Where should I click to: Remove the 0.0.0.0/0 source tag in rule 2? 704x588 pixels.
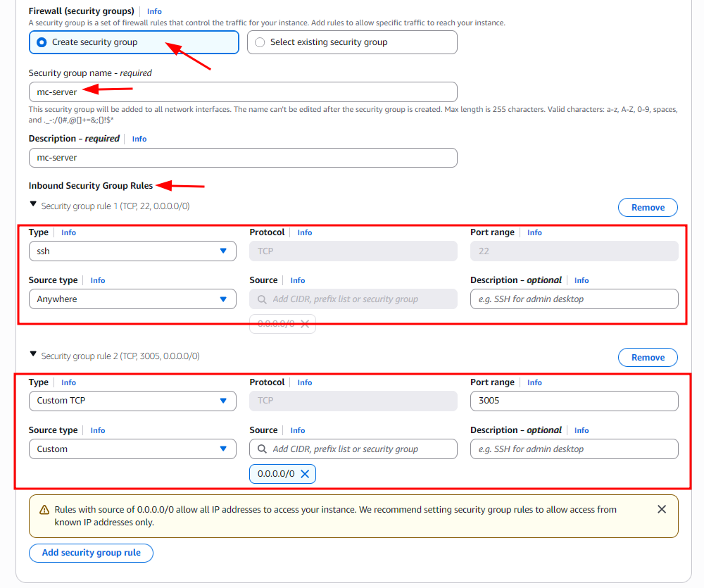[305, 475]
